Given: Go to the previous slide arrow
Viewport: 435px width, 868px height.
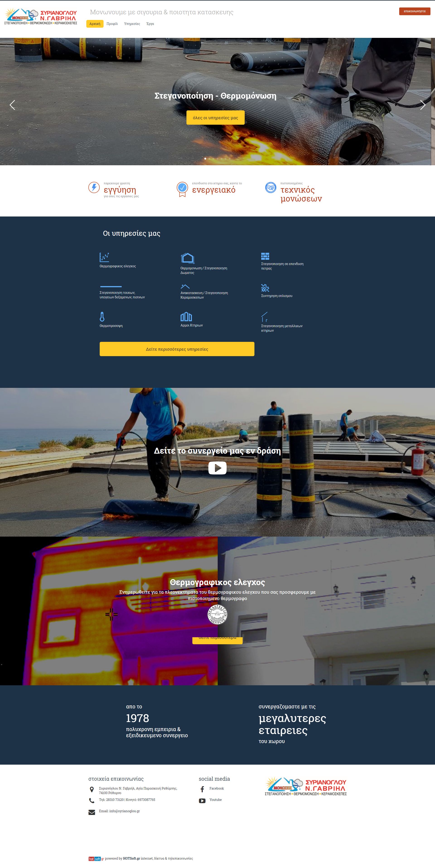Looking at the screenshot, I should [x=12, y=105].
